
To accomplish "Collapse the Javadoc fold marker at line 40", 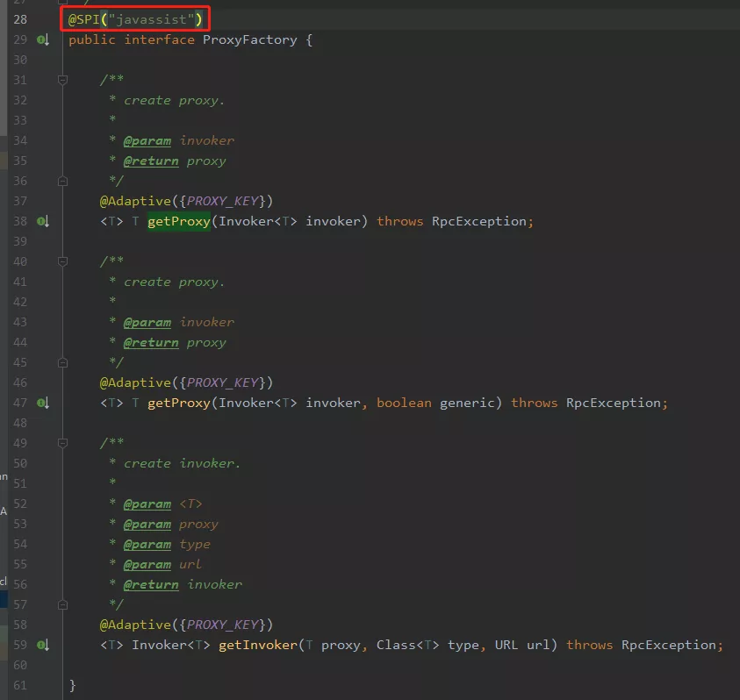I will coord(62,261).
